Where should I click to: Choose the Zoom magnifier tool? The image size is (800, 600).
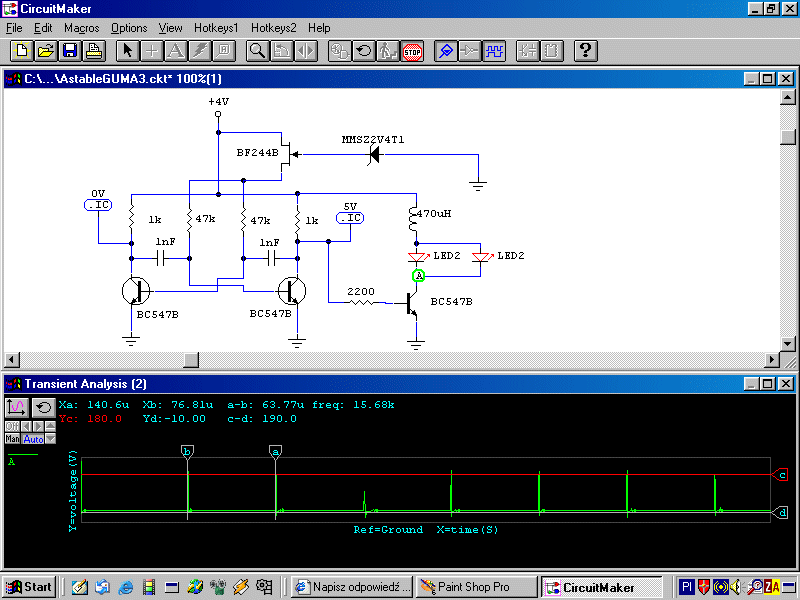tap(257, 51)
